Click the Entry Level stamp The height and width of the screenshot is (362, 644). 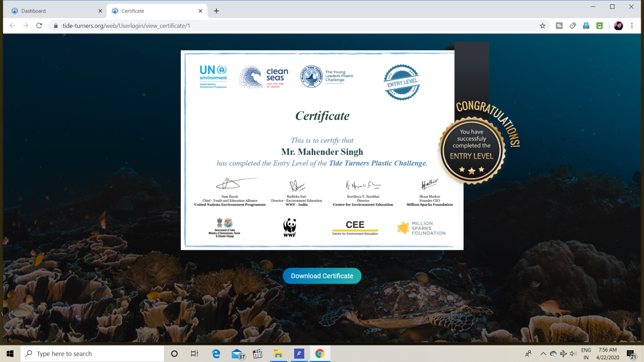coord(402,82)
